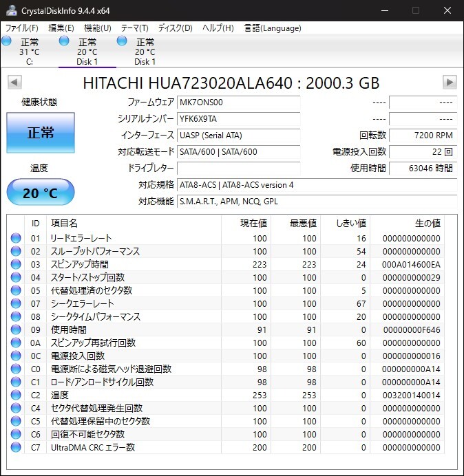Open the 編集(E) menu
Screen dimensions: 464x476
point(61,28)
